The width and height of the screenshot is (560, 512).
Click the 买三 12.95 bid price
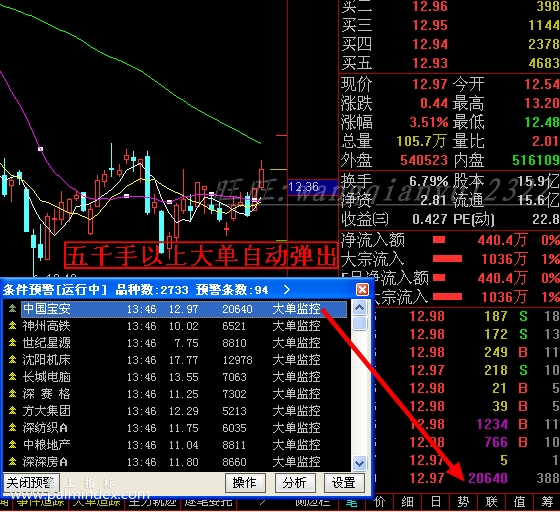pyautogui.click(x=430, y=25)
